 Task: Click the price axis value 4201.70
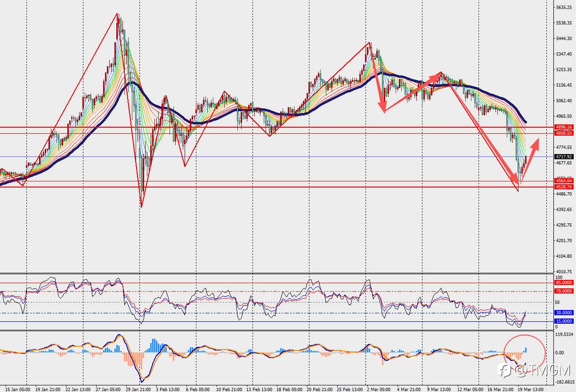(x=564, y=241)
